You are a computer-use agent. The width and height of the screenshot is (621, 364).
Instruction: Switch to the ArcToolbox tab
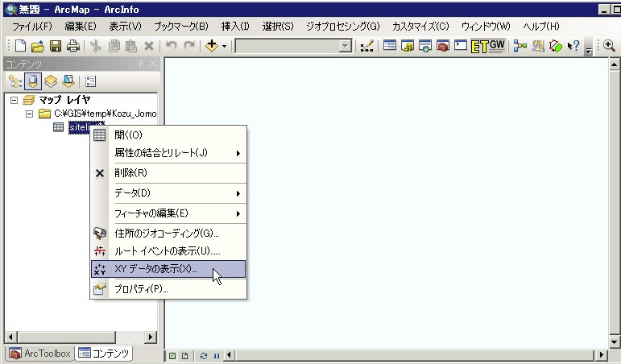coord(39,354)
